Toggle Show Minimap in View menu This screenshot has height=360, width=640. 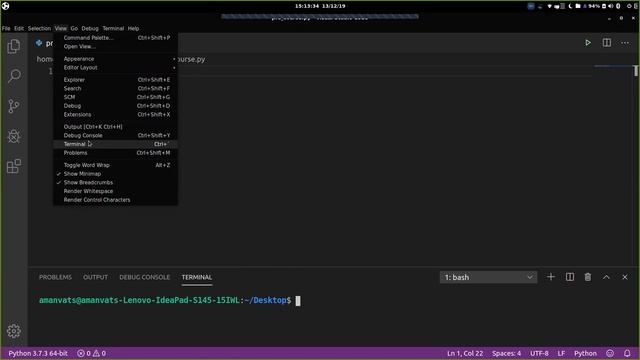click(82, 174)
